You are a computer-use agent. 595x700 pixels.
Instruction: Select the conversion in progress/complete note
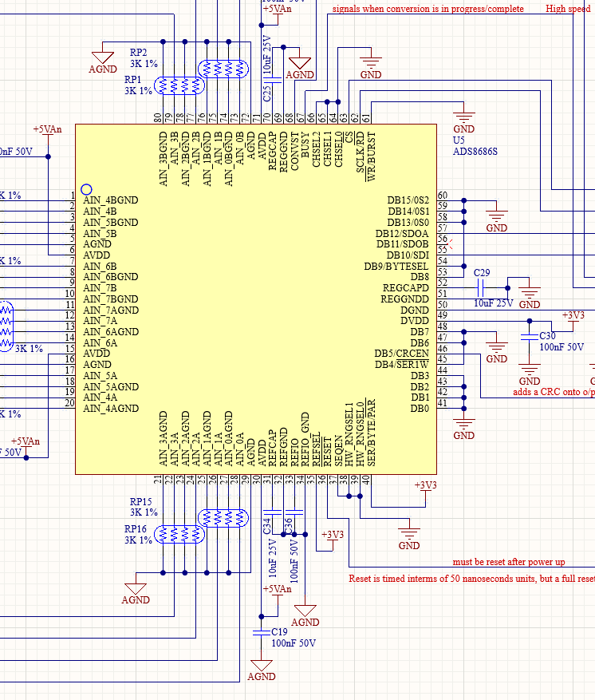click(x=428, y=9)
